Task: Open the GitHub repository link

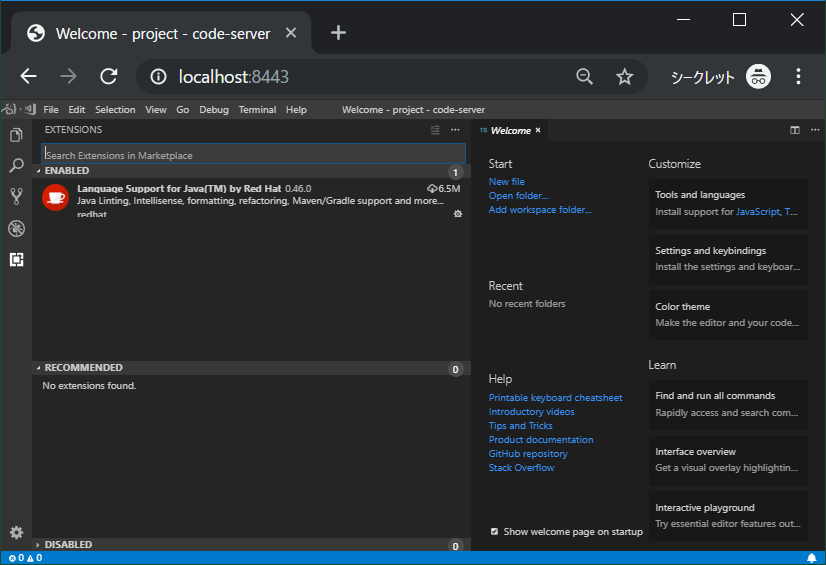Action: [x=528, y=453]
